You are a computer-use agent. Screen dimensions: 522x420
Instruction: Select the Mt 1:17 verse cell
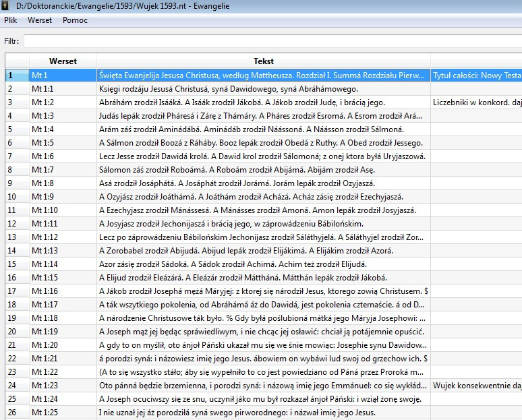click(63, 305)
